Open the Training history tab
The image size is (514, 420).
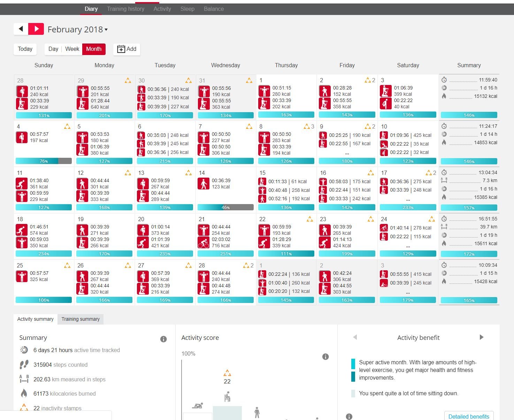coord(125,9)
